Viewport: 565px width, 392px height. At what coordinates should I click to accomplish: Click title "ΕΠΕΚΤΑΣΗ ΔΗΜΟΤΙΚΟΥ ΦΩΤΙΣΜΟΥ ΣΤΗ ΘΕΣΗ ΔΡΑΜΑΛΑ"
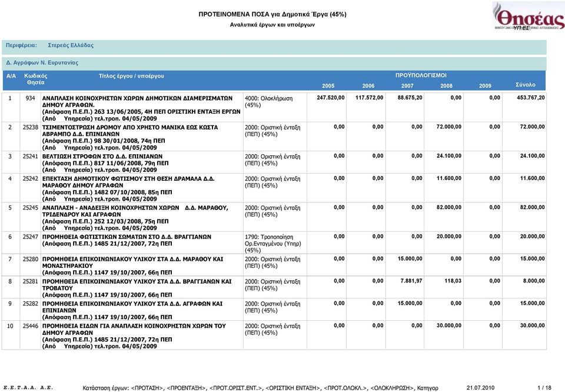[121, 179]
